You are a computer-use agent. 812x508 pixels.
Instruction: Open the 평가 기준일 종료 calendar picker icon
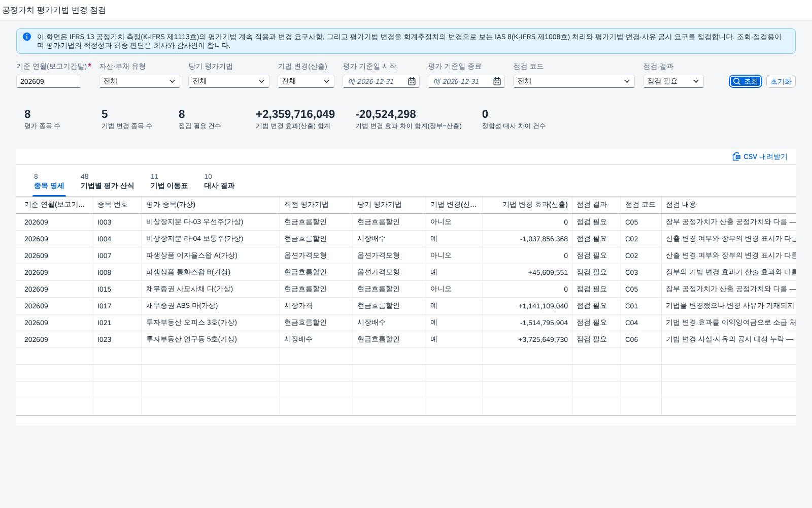tap(497, 81)
